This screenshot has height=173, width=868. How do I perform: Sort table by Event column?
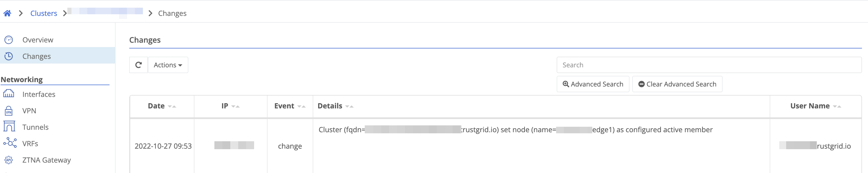point(290,106)
